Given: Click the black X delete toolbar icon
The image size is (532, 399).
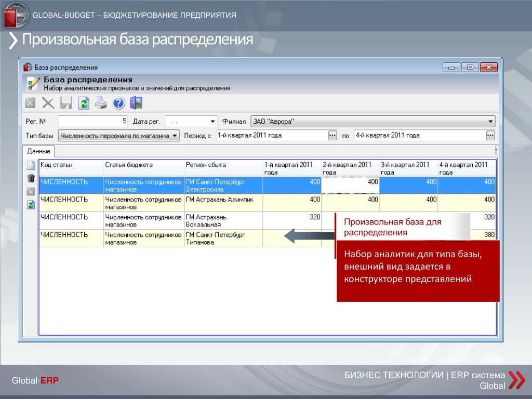Looking at the screenshot, I should coord(48,103).
